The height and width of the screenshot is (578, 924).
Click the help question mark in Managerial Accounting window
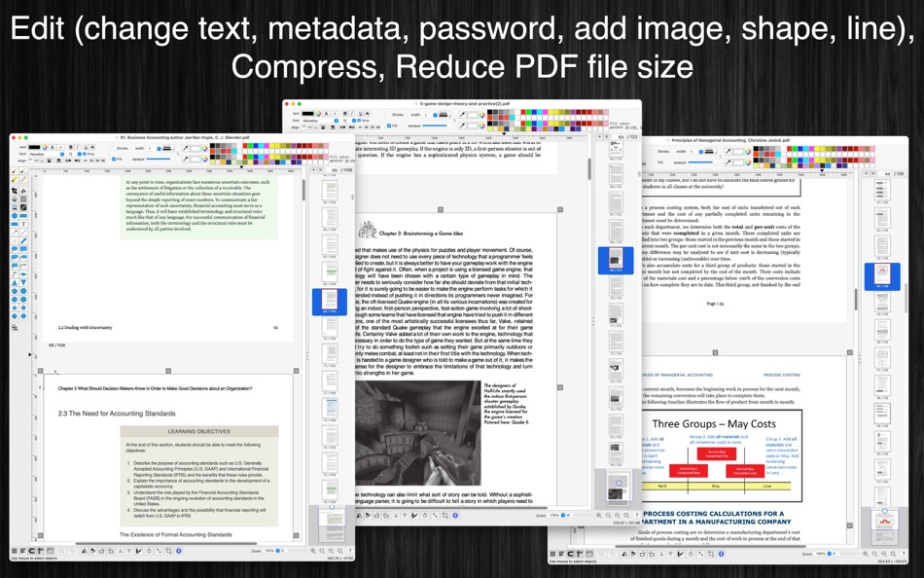[x=903, y=554]
